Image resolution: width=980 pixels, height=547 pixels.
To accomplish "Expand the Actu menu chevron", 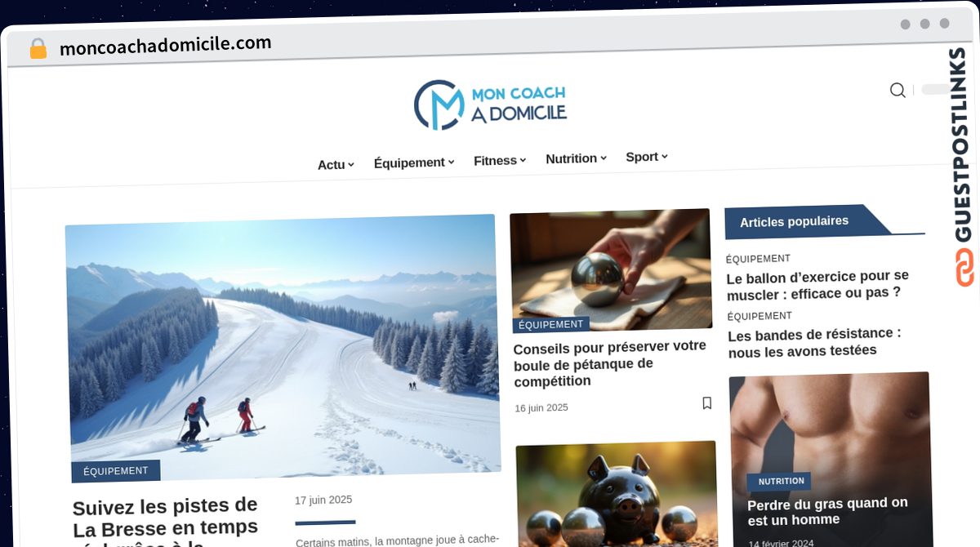I will coord(351,164).
